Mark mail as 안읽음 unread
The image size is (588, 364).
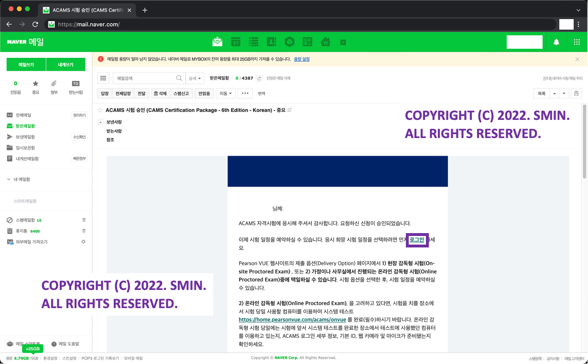click(x=204, y=94)
